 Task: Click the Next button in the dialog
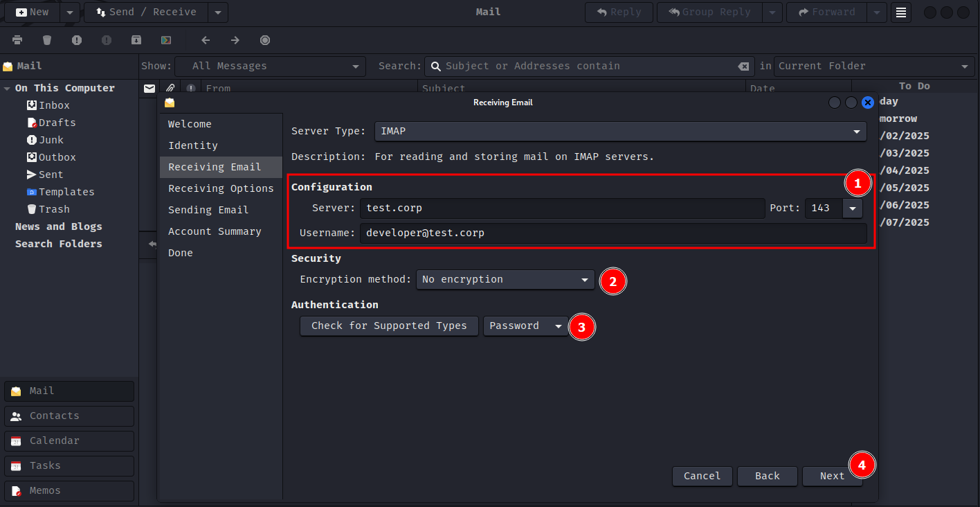point(832,476)
